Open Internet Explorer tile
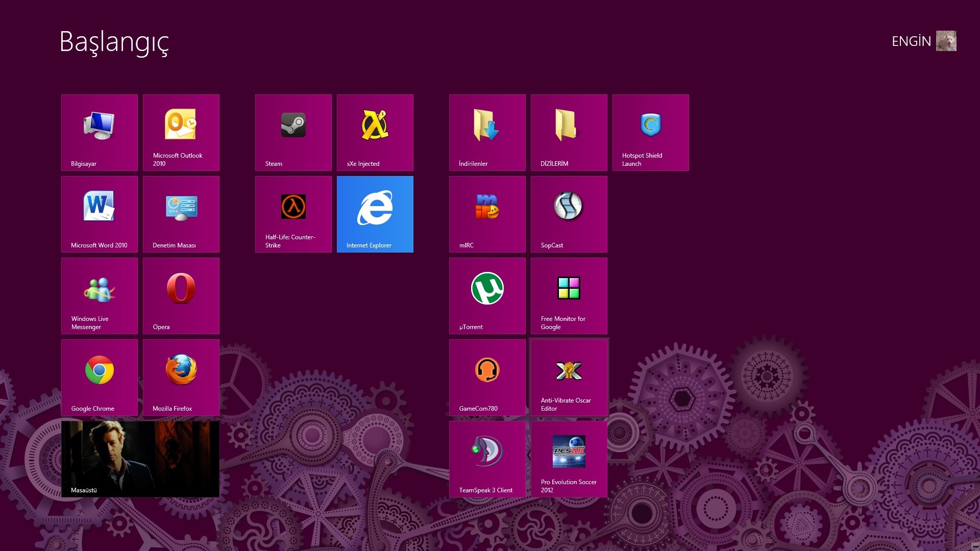 tap(375, 214)
